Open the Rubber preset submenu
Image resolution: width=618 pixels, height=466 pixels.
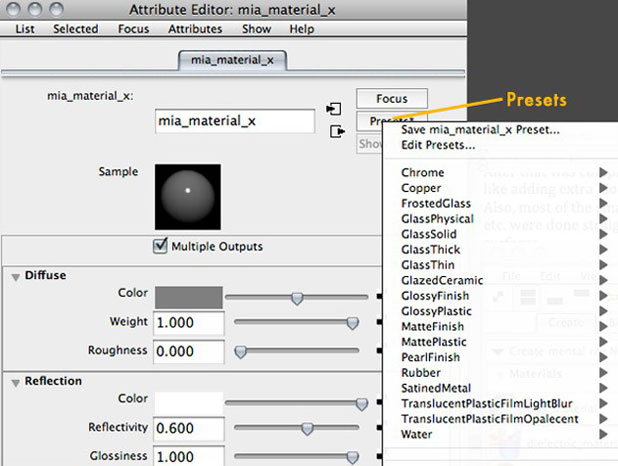pos(500,373)
